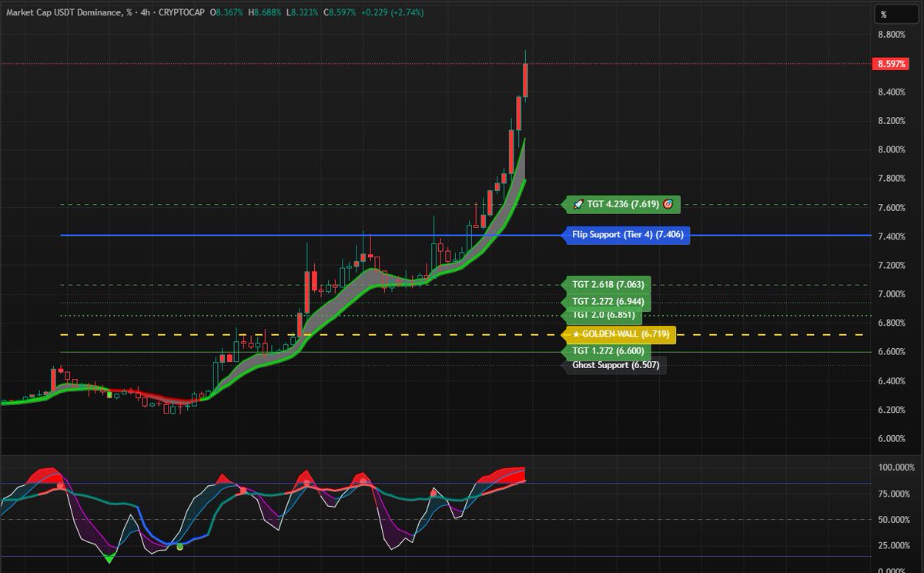Click the 8.800% price axis tick
Viewport: 924px width, 573px height.
(890, 35)
